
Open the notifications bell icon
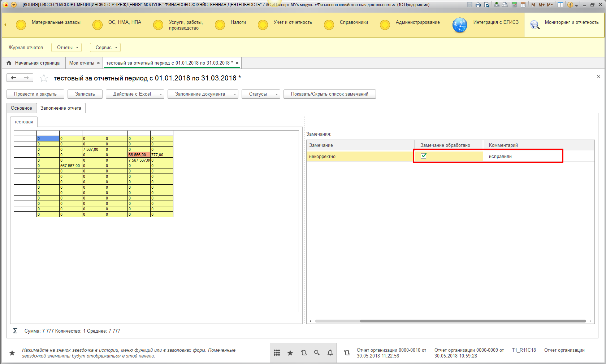tap(330, 353)
